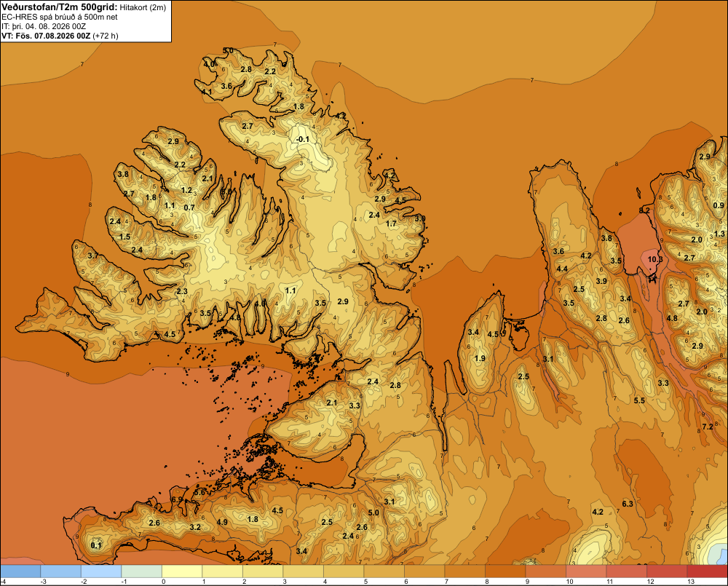The height and width of the screenshot is (586, 728).
Task: Click the '0.9' temperature value on the map
Action: [x=719, y=205]
